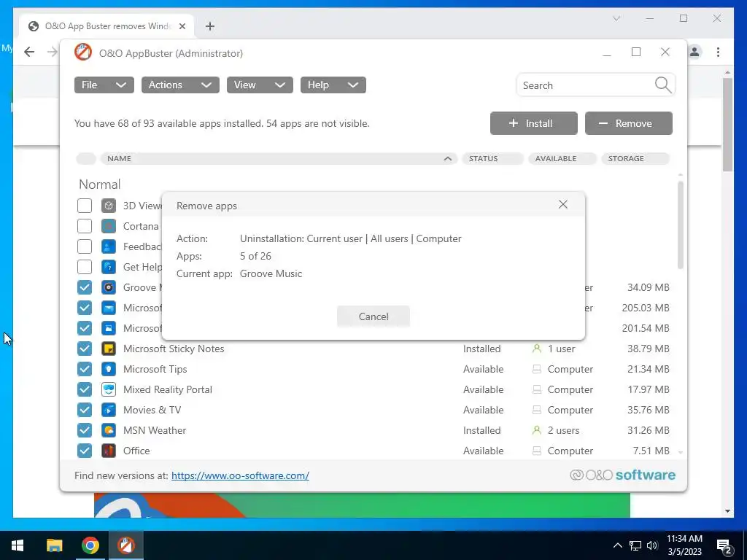This screenshot has height=560, width=747.
Task: Click the Install button
Action: click(533, 123)
